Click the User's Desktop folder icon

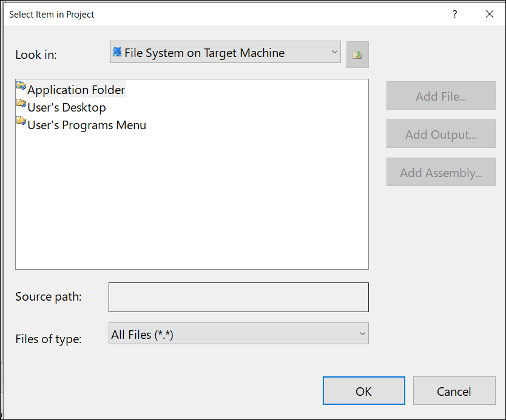(21, 103)
